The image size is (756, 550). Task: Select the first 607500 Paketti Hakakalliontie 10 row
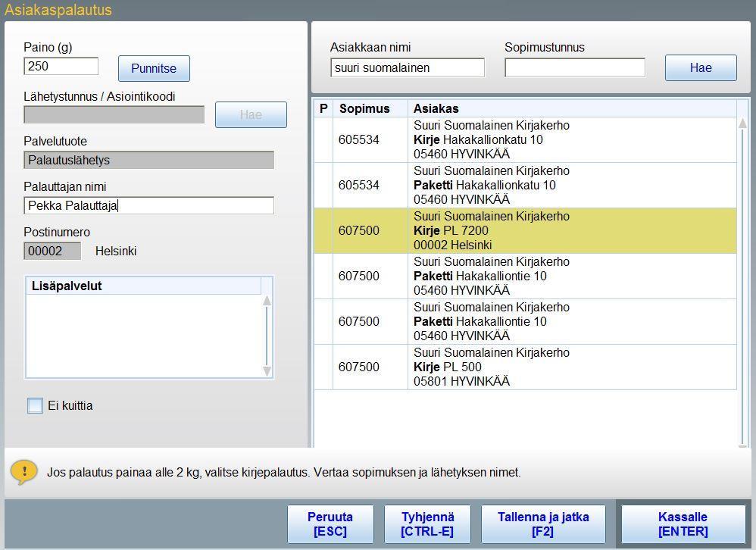coord(525,276)
